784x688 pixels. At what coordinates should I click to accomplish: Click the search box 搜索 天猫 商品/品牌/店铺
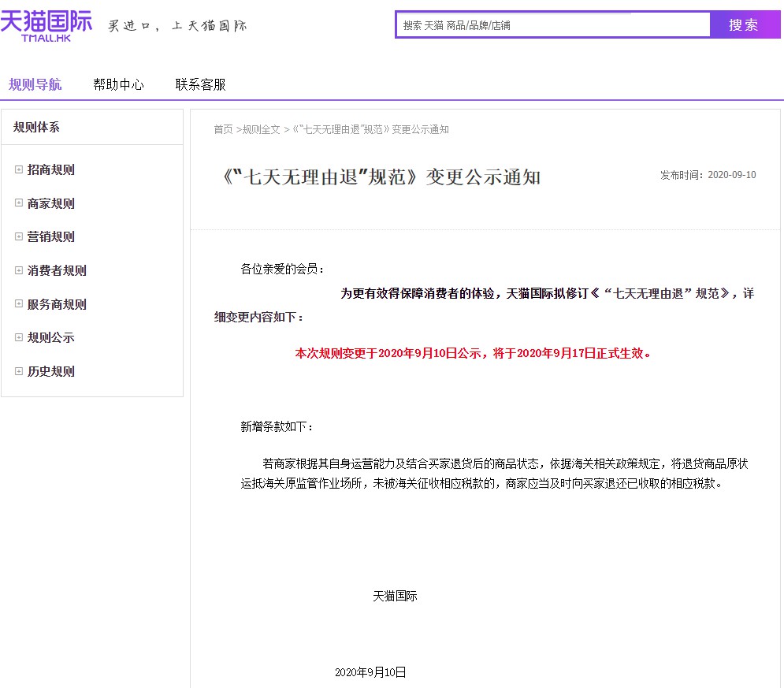[553, 25]
